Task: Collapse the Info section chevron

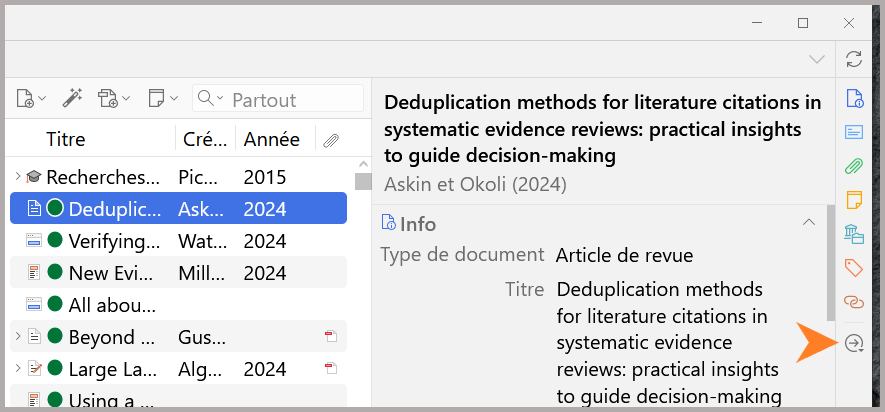Action: pos(809,222)
